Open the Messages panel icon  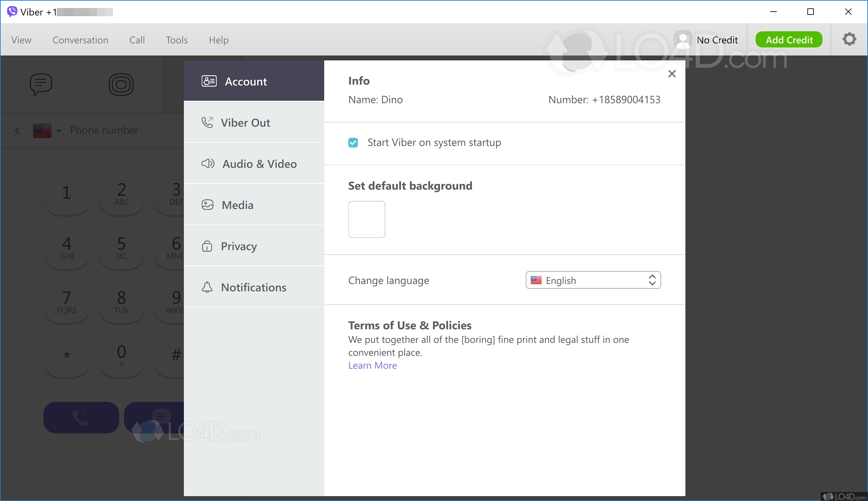pyautogui.click(x=41, y=84)
